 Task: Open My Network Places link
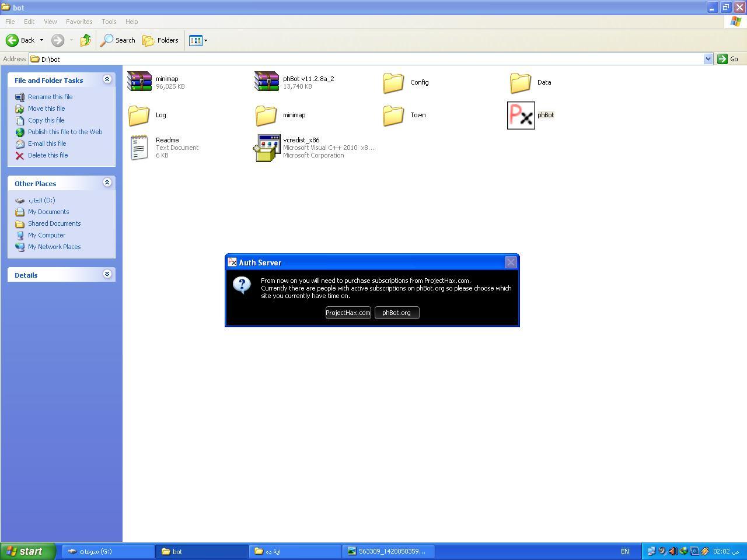(x=54, y=247)
